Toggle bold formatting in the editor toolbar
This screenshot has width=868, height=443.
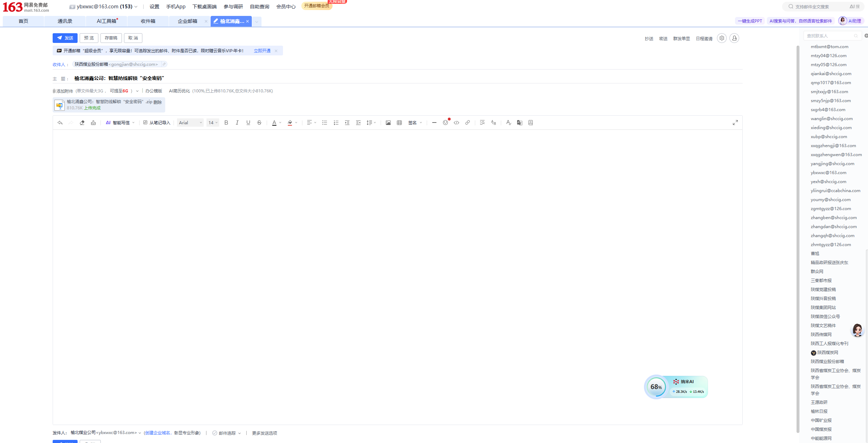tap(226, 123)
